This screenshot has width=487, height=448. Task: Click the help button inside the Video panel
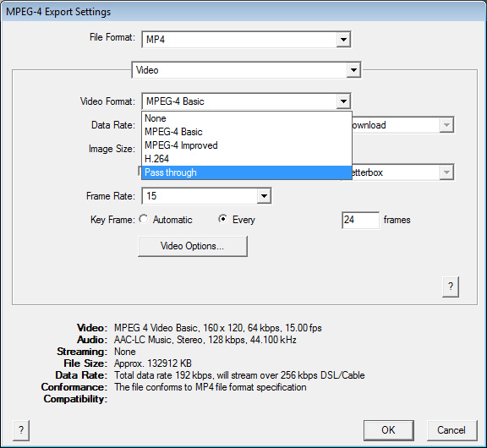[451, 287]
